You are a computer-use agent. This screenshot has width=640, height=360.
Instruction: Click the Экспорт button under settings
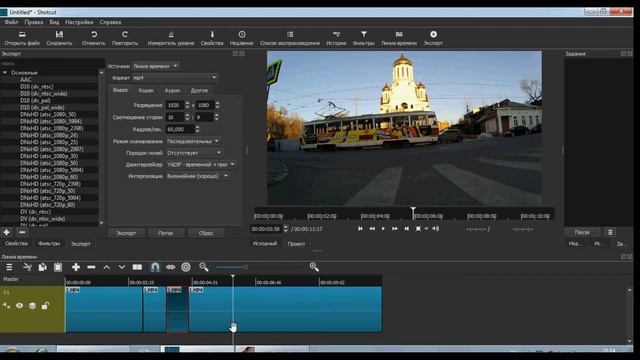point(126,233)
